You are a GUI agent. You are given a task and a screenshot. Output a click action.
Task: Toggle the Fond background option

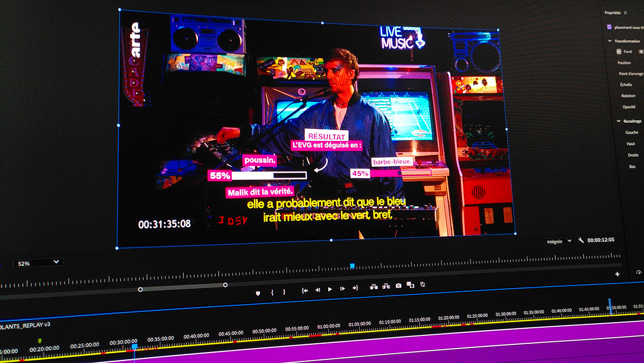pyautogui.click(x=619, y=51)
